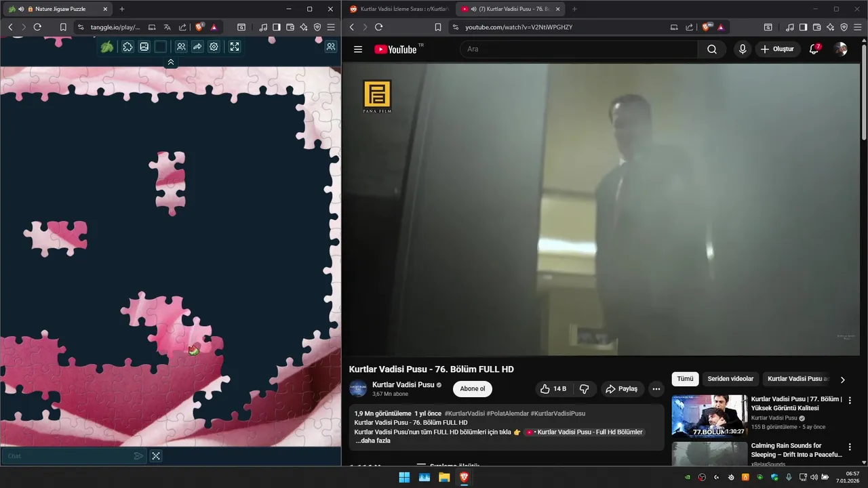Open Tanggle window's Brave hamburger menu
The height and width of the screenshot is (488, 868).
331,27
